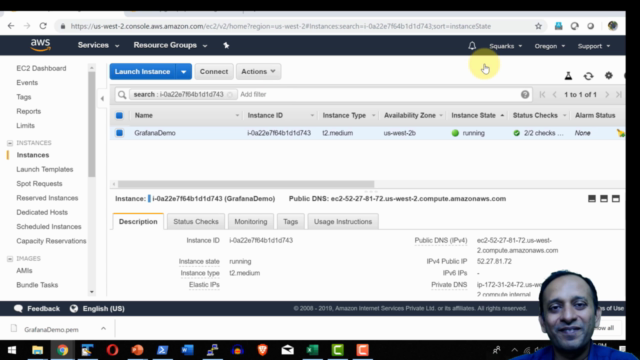Screen dimensions: 640x360
Task: Switch to the Status Checks tab
Action: click(x=196, y=222)
